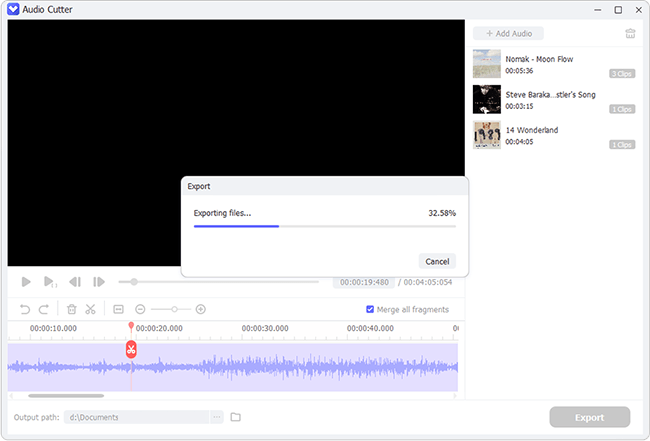Click the Output path field d:\Documents

[x=136, y=417]
